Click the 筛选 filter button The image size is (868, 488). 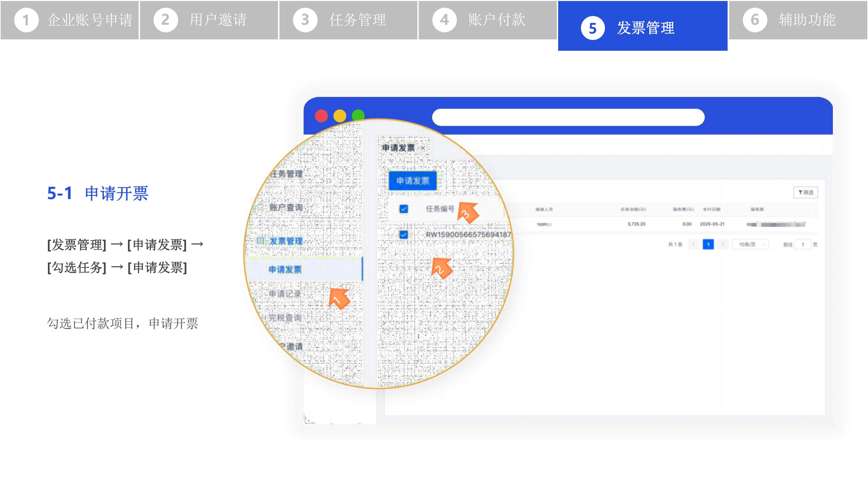click(805, 193)
